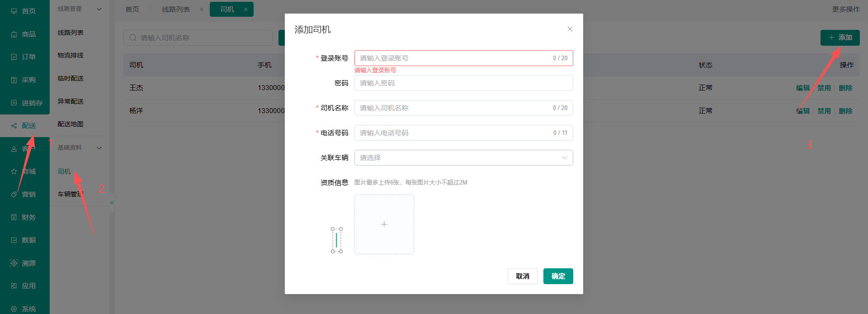Screen dimensions: 868x314
Task: Focus the 司机名称 input field
Action: (463, 108)
